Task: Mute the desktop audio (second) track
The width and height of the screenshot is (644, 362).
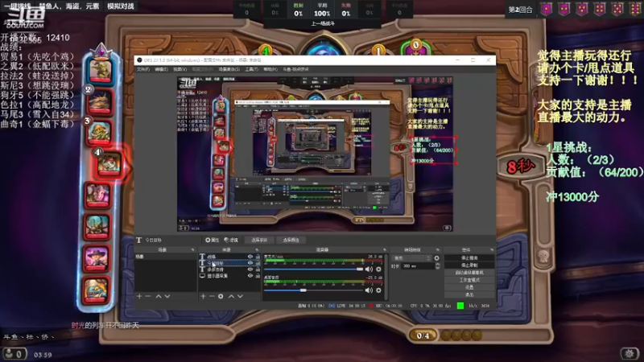Action: pos(369,290)
